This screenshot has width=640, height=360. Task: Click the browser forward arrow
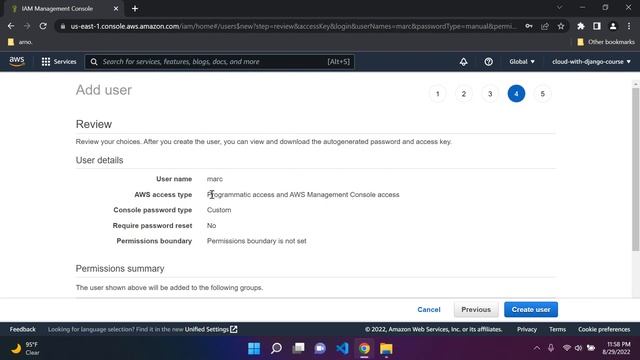(27, 26)
